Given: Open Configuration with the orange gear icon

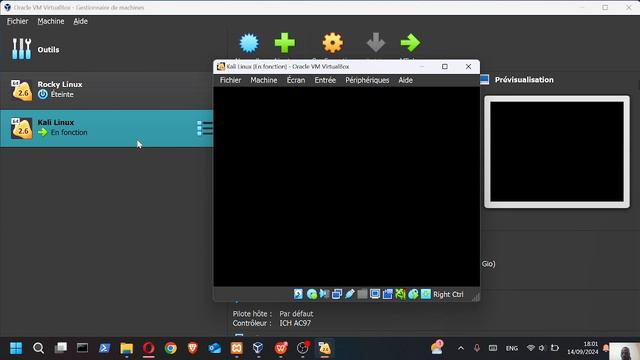Looking at the screenshot, I should pos(333,43).
